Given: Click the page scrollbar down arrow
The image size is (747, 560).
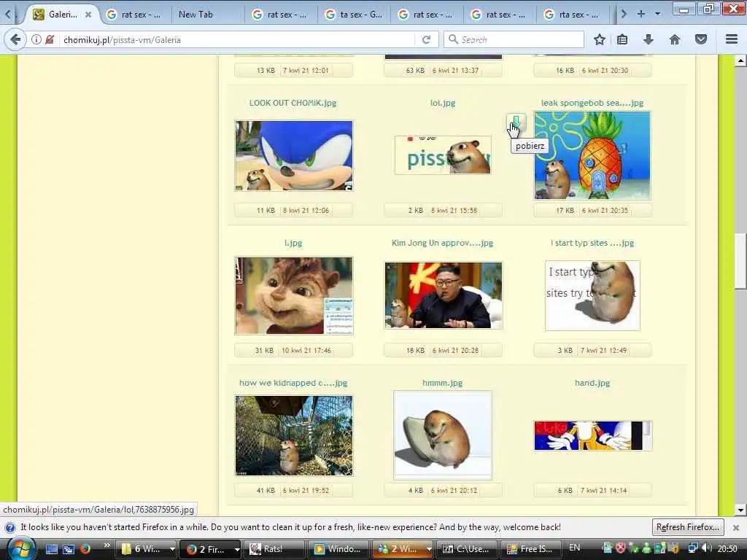Looking at the screenshot, I should pyautogui.click(x=740, y=510).
